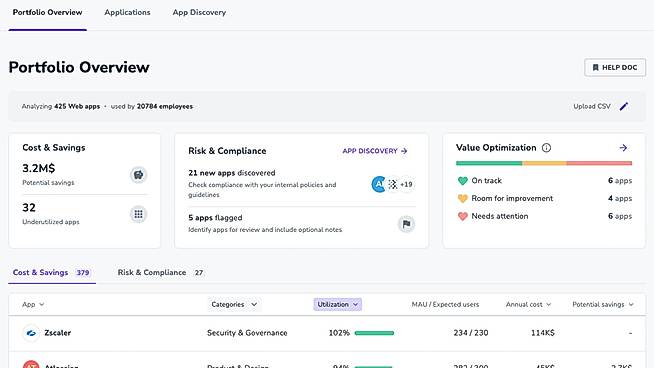This screenshot has width=654, height=368.
Task: Follow the APP DISCOVERY link in Risk & Compliance
Action: pyautogui.click(x=375, y=151)
